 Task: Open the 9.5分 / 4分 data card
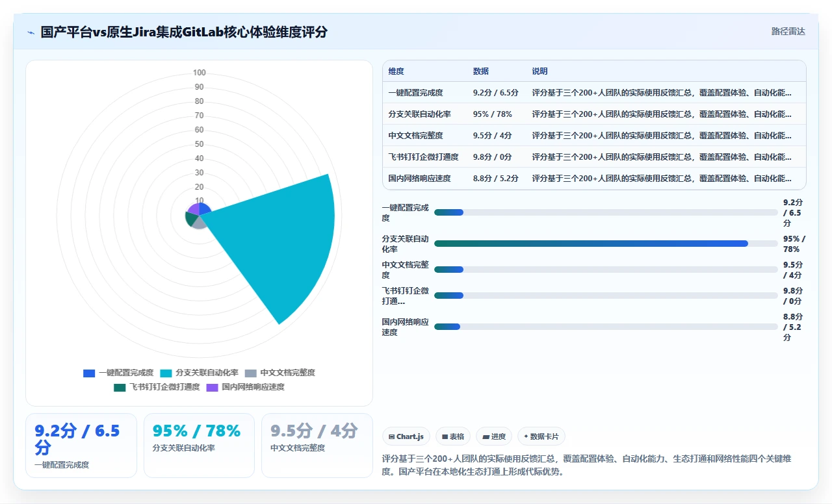(317, 446)
